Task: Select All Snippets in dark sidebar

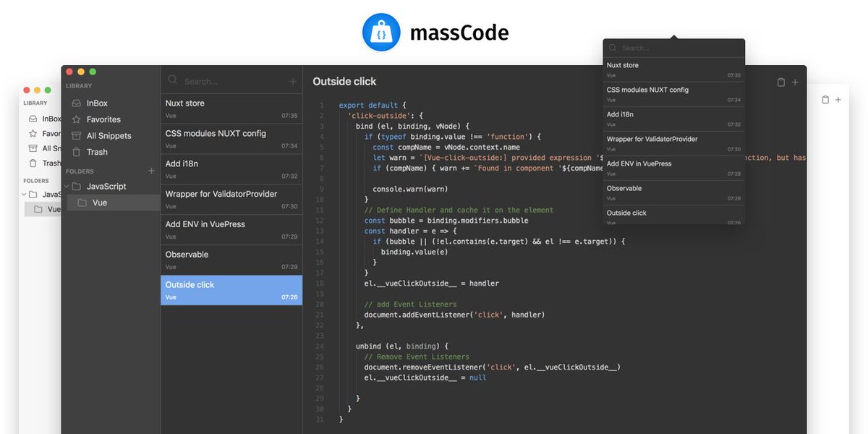Action: pos(110,135)
